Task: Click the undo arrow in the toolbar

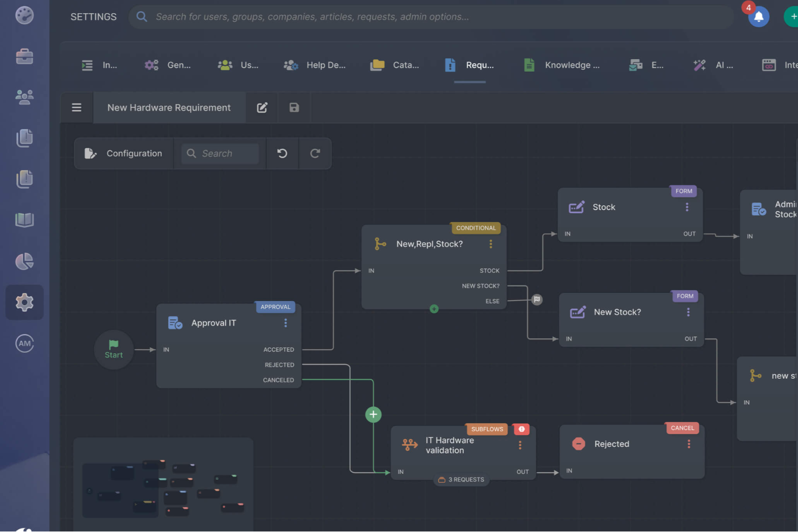Action: tap(283, 153)
